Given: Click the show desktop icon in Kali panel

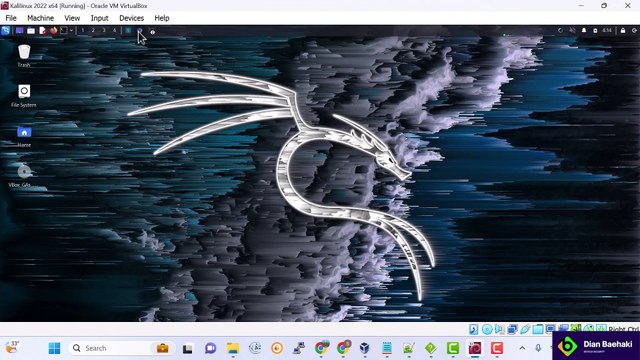Looking at the screenshot, I should 19,31.
